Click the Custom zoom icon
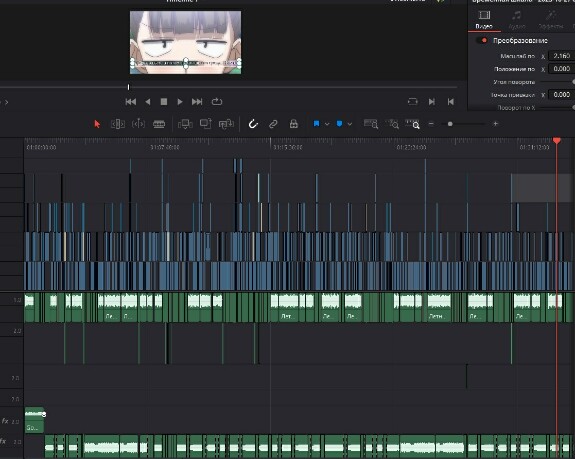 [x=412, y=124]
